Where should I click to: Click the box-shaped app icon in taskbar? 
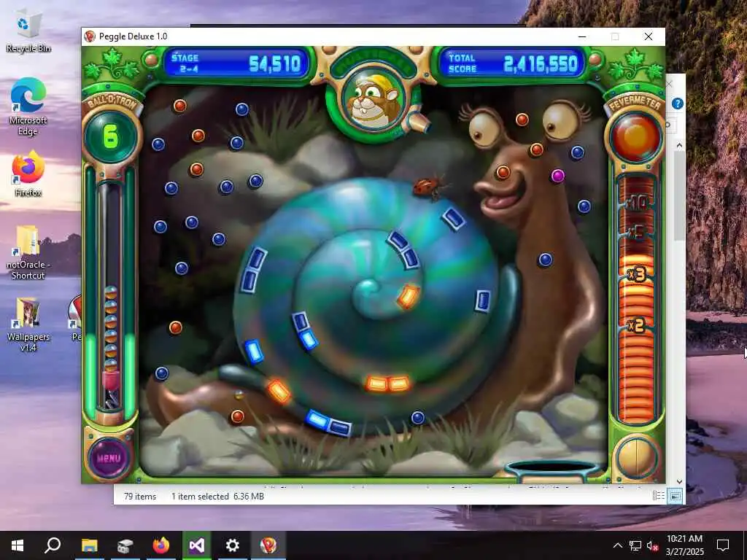pos(125,545)
